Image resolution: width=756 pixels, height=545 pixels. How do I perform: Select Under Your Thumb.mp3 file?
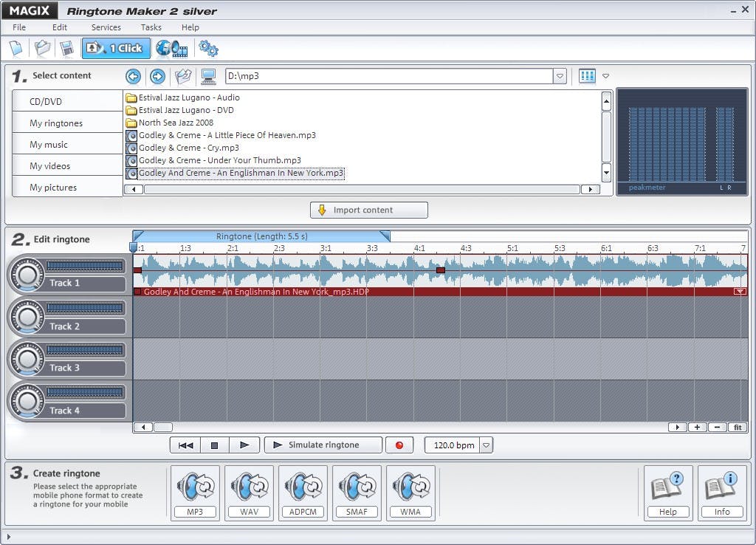coord(213,160)
